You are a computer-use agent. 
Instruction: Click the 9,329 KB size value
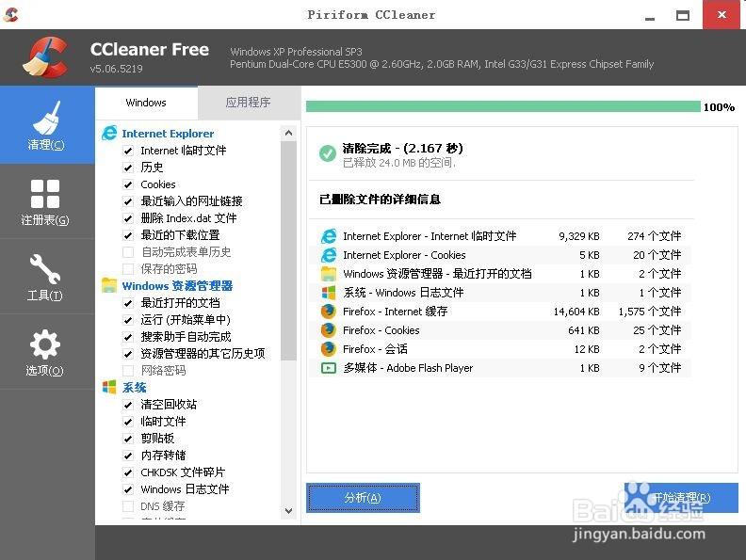(579, 236)
